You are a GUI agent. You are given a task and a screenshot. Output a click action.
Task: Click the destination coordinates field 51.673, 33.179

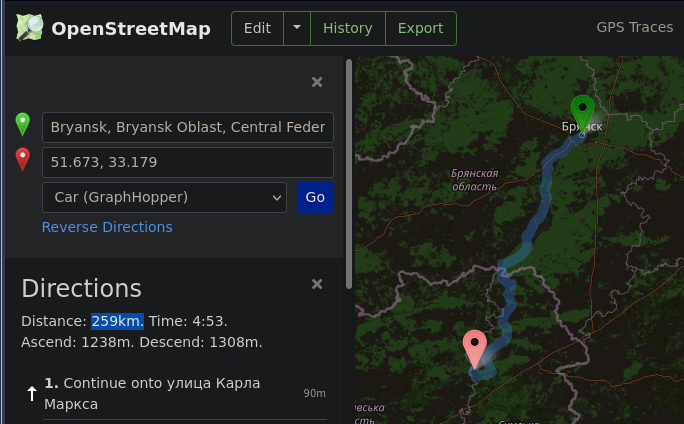tap(187, 162)
